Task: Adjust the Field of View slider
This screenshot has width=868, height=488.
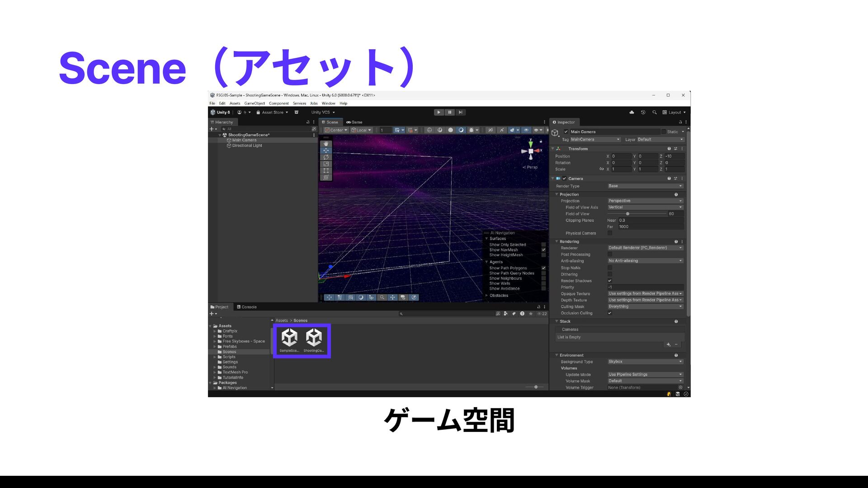Action: tap(627, 214)
